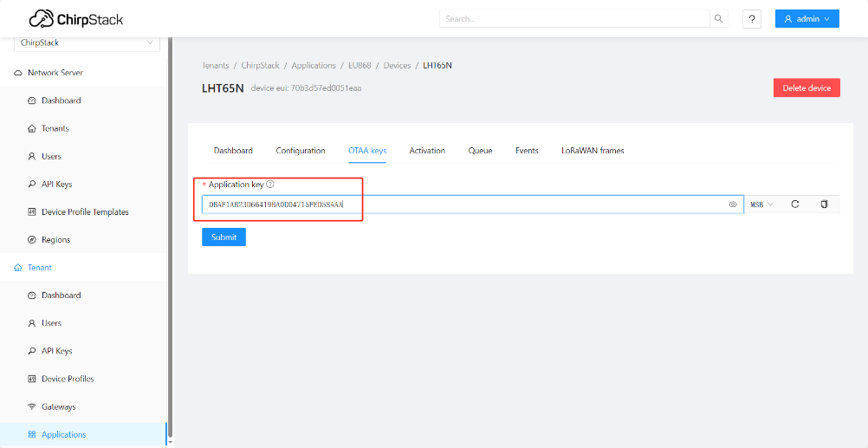The width and height of the screenshot is (868, 448).
Task: Click the Applications grid icon
Action: 31,435
